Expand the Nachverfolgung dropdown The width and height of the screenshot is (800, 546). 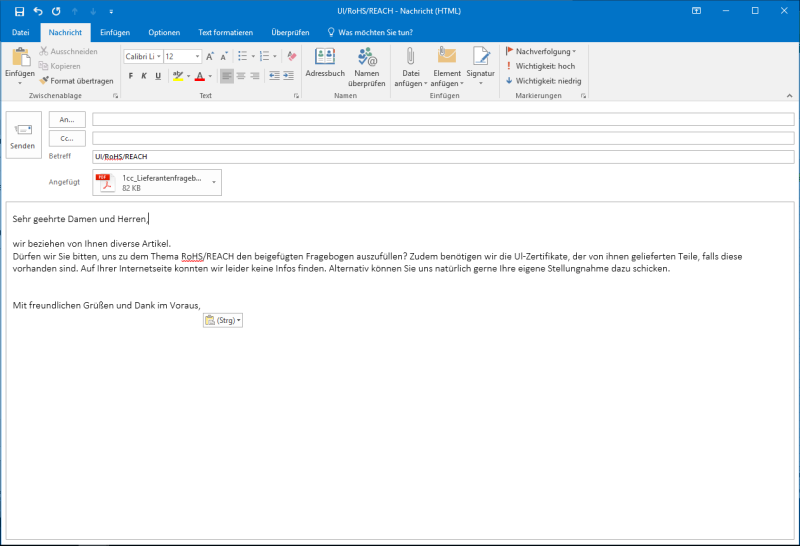point(544,50)
